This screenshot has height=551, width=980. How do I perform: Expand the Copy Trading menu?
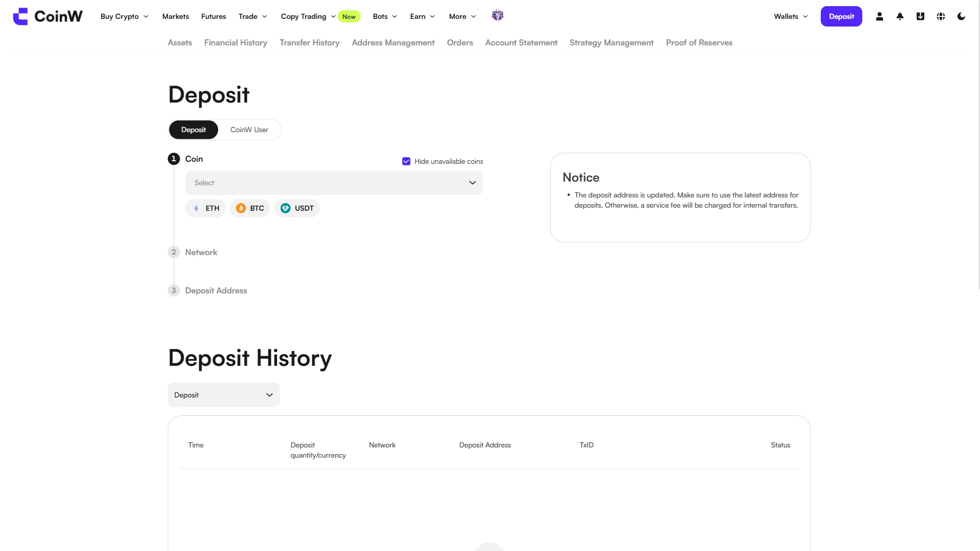[308, 16]
